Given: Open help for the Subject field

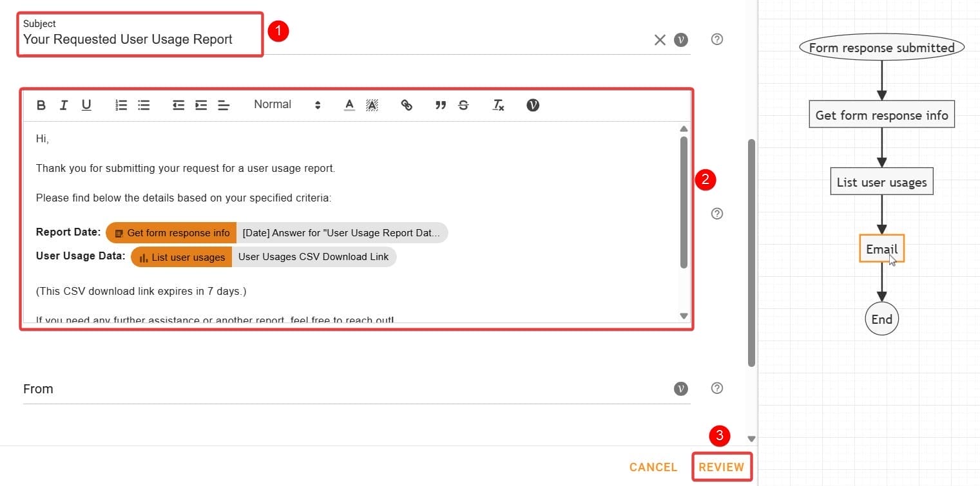Looking at the screenshot, I should point(716,39).
